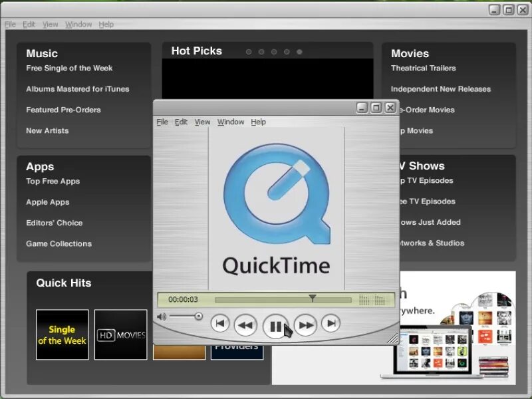Viewport: 532px width, 399px height.
Task: Select third Hot Picks page dot
Action: [274, 52]
